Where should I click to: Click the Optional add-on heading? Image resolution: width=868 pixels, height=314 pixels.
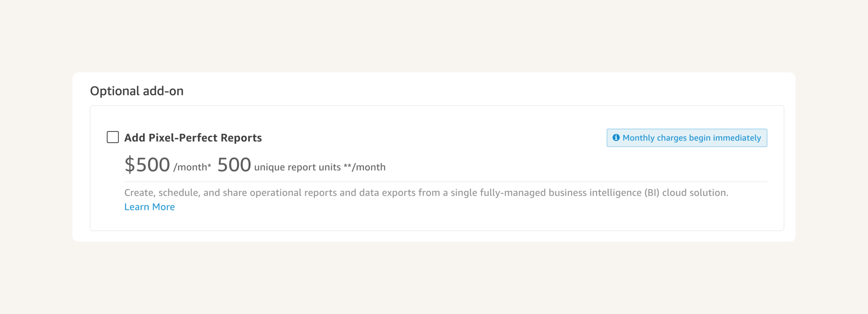click(137, 91)
